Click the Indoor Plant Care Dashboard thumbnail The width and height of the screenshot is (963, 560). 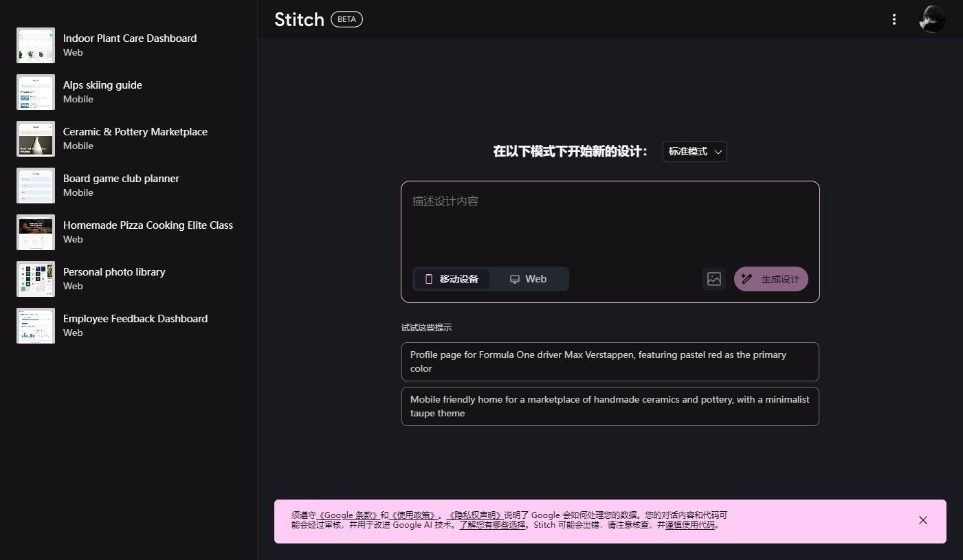click(36, 45)
